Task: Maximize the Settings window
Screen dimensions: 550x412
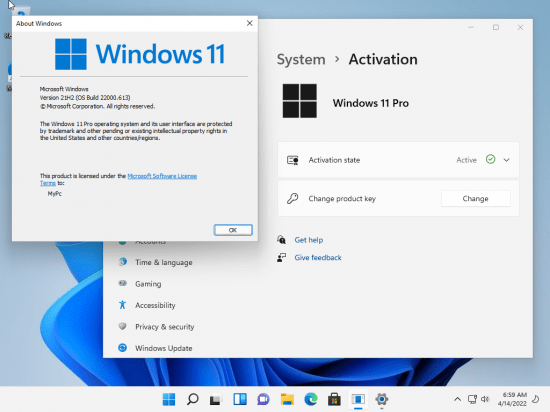Action: coord(496,27)
